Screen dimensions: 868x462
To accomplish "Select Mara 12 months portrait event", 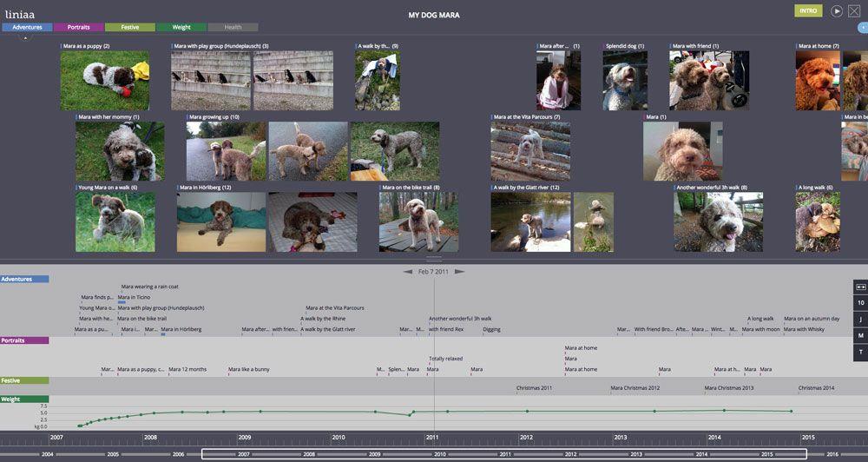I will [x=187, y=369].
